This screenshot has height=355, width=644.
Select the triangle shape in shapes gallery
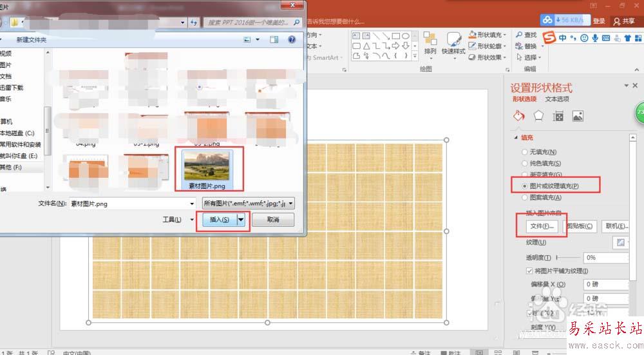366,46
